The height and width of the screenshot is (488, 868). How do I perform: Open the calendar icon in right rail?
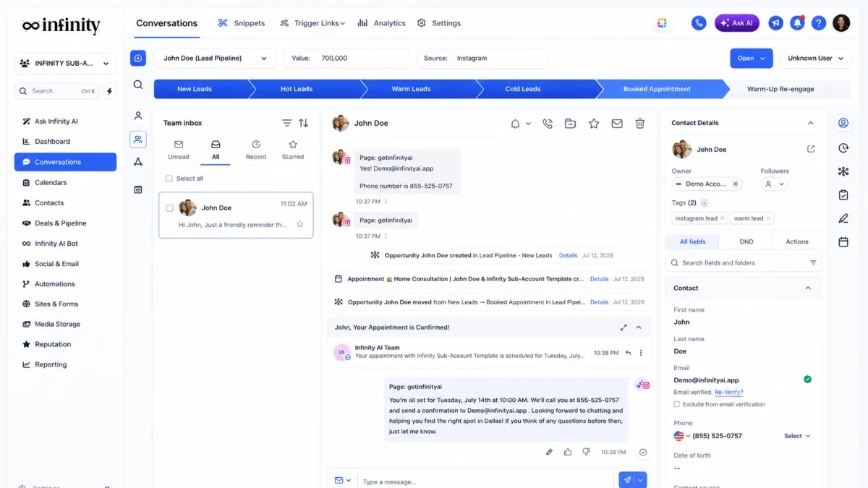click(843, 242)
